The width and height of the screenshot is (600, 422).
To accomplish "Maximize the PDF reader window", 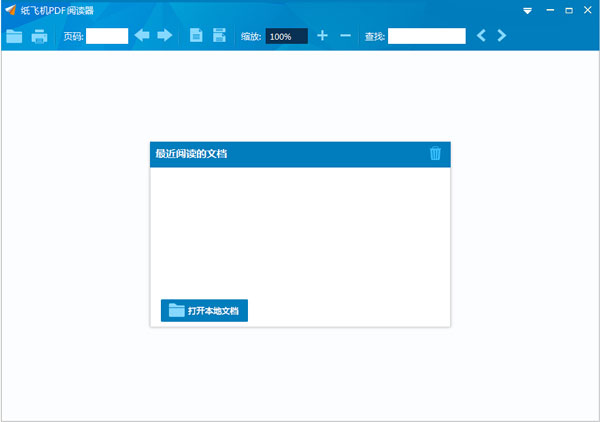I will tap(569, 10).
